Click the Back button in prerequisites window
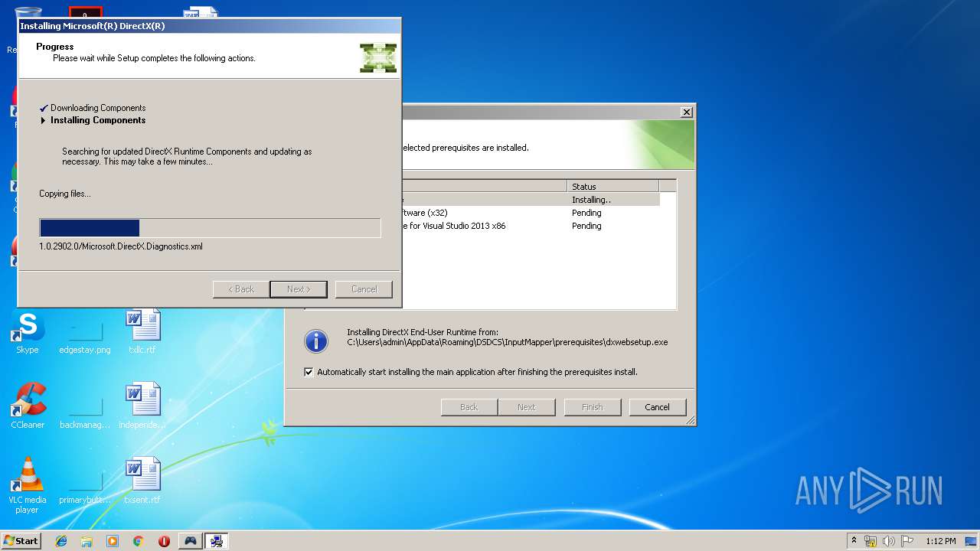This screenshot has width=980, height=551. tap(469, 407)
